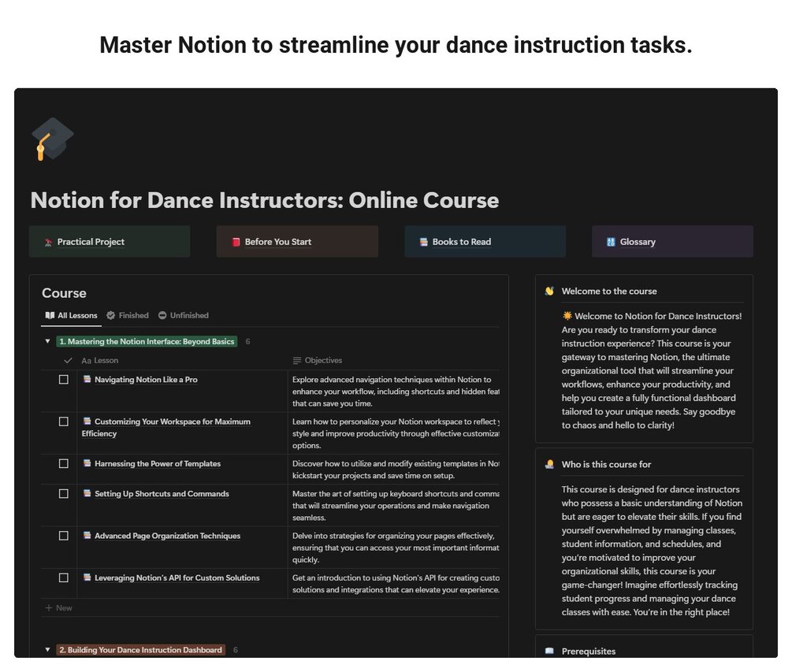Open Customizing Your Workspace for Maximum Efficiency

point(166,427)
